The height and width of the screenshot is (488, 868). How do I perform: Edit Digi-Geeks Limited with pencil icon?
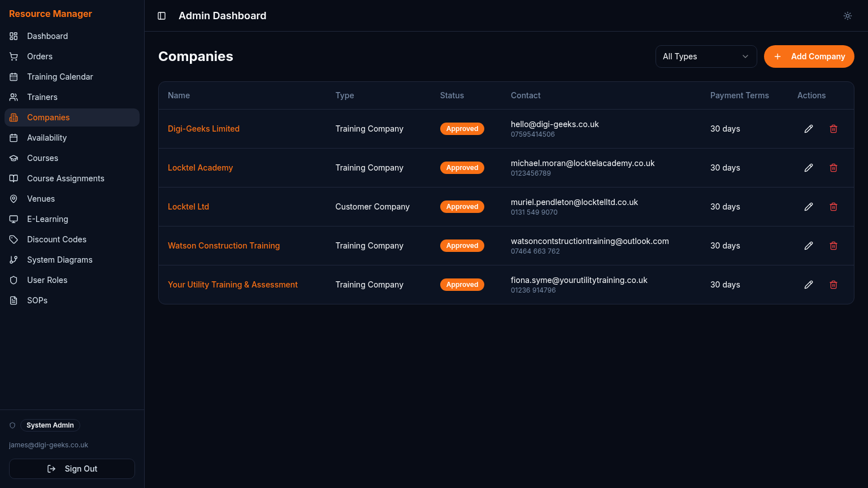tap(809, 129)
